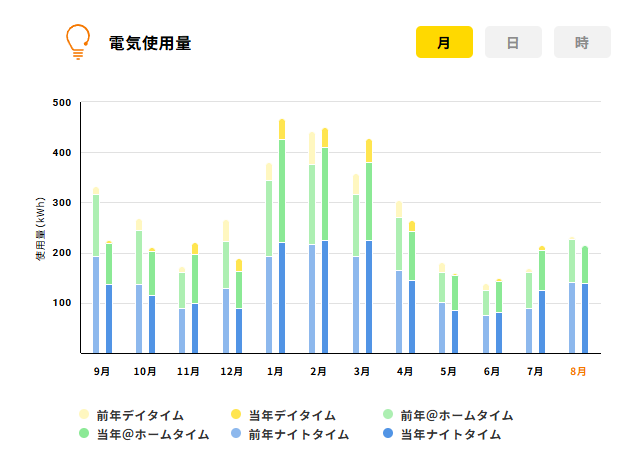
Task: Select the 12月 x-axis label
Action: pos(232,371)
